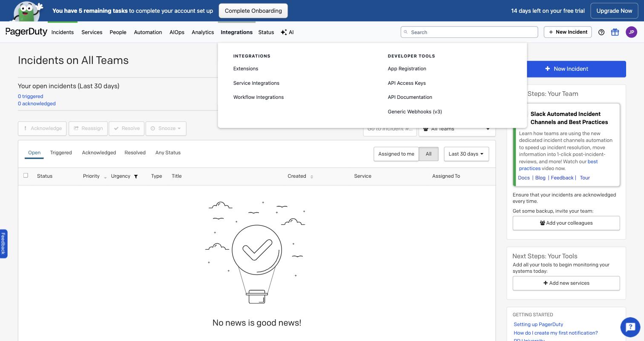
Task: Switch to the Resolved tab
Action: 135,153
